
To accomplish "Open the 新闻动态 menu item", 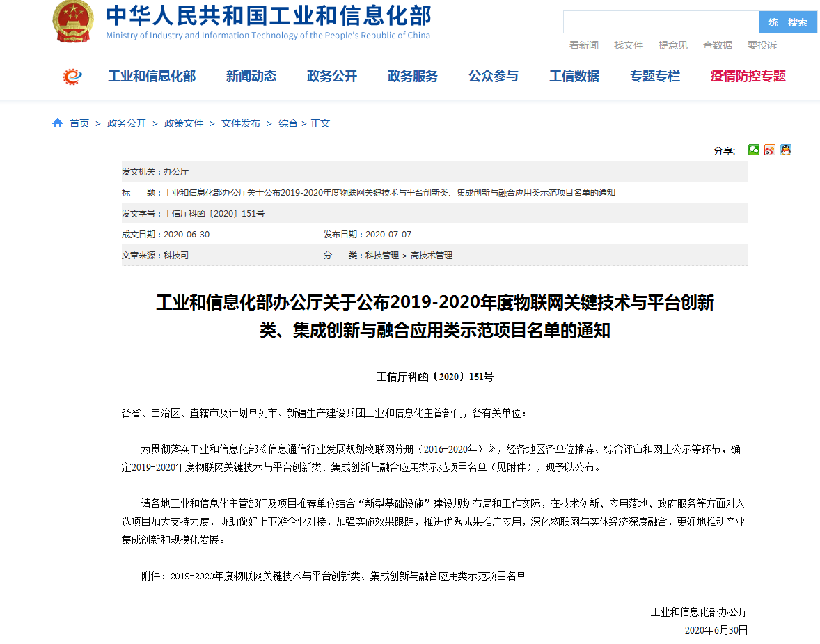I will [251, 77].
